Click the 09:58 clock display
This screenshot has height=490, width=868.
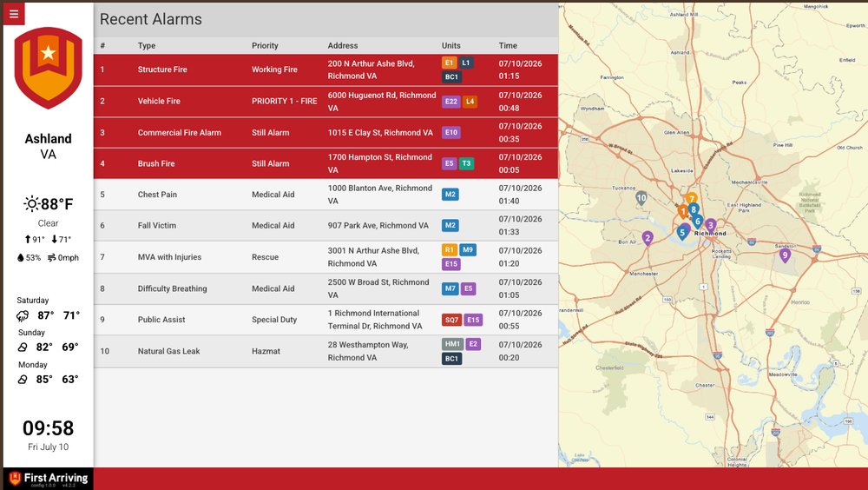pos(48,428)
